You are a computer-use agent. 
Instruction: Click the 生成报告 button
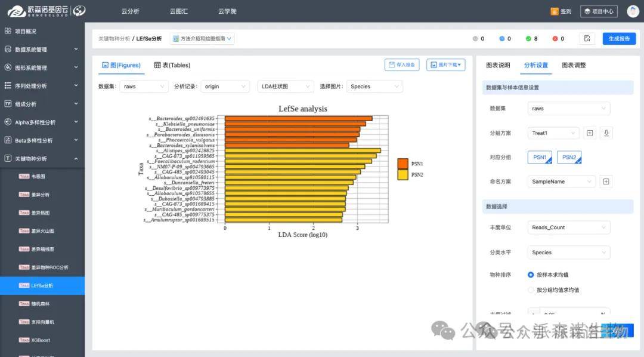coord(619,39)
